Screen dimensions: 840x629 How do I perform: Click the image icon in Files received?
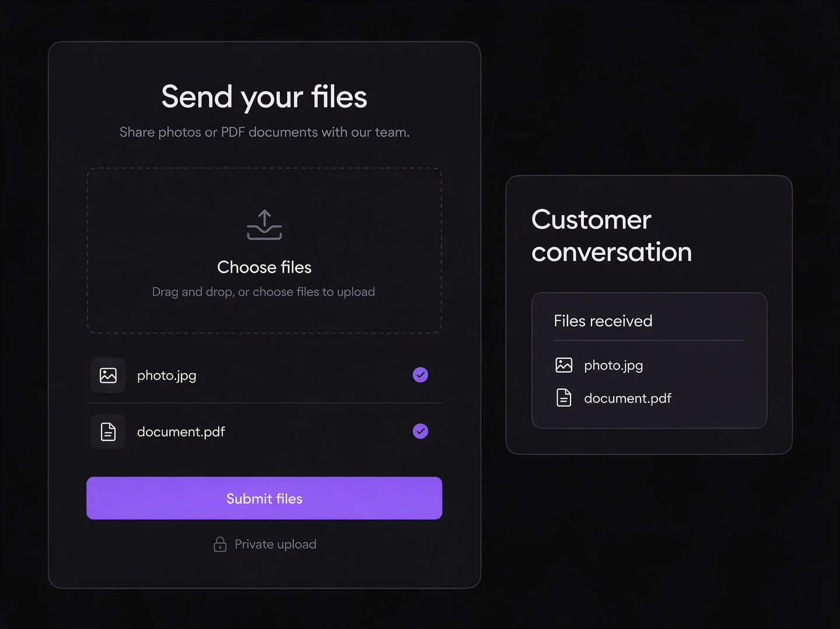coord(564,365)
